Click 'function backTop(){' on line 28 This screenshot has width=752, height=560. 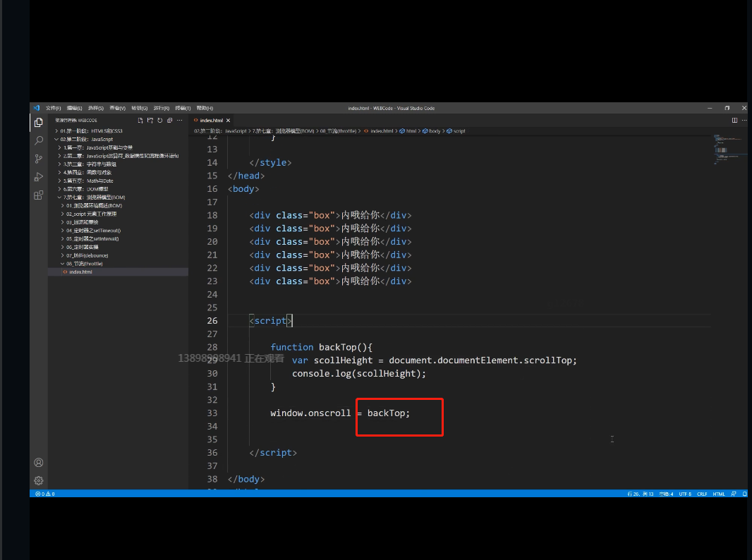pos(321,347)
